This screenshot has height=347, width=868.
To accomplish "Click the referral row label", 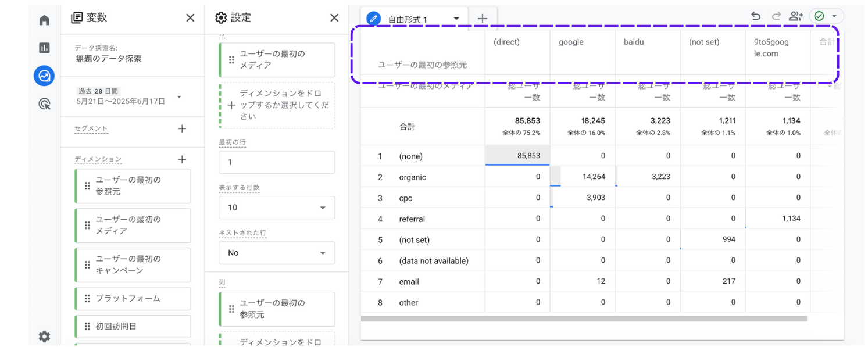I will point(412,219).
